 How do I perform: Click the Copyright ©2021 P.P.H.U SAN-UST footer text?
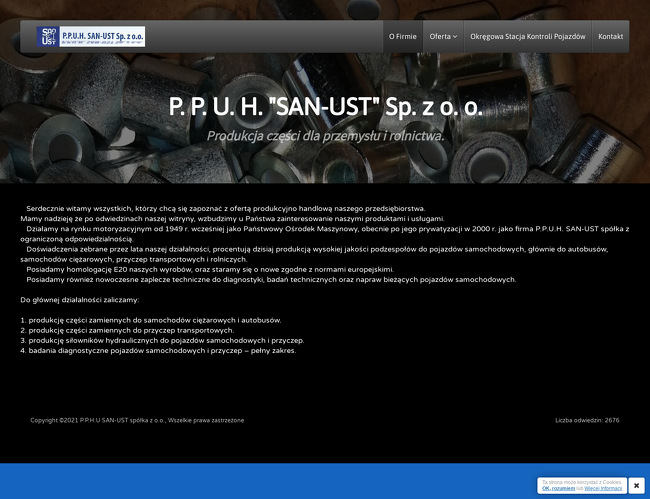137,420
